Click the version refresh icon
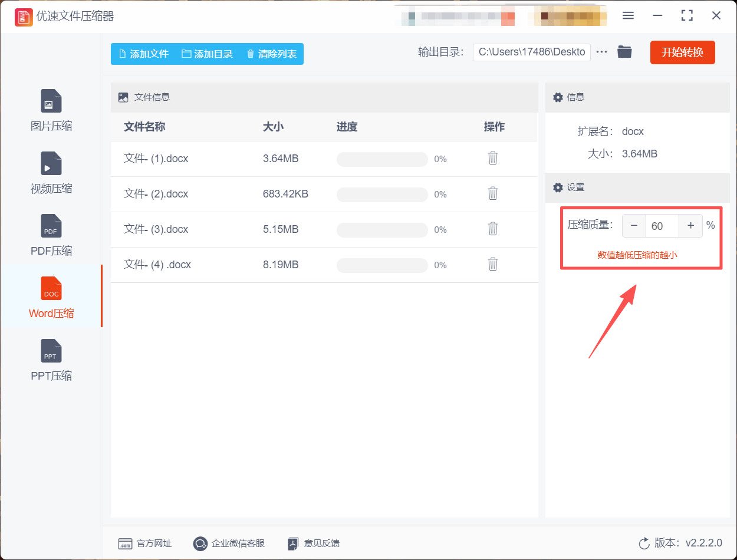This screenshot has height=560, width=737. pyautogui.click(x=644, y=543)
